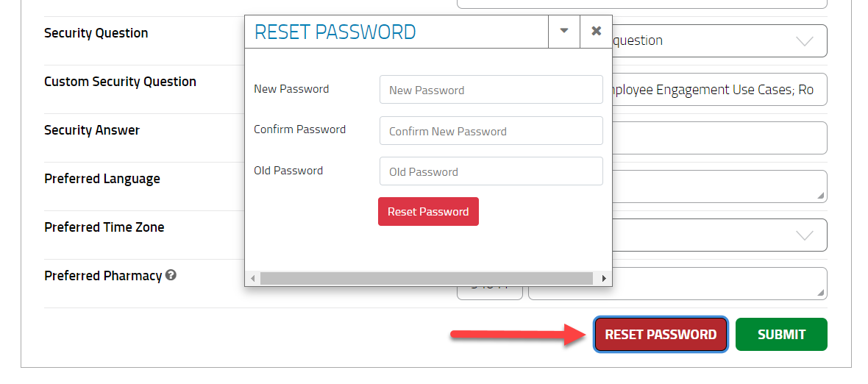Grab the Preferred Language textarea resize handle
Screen dimensions: 868x384
pyautogui.click(x=821, y=196)
